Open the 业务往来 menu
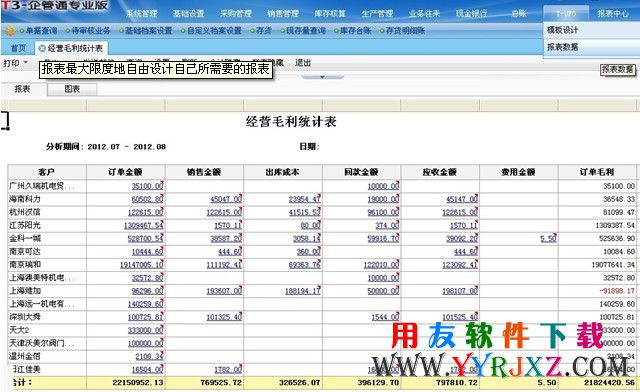The height and width of the screenshot is (392, 640). click(424, 13)
